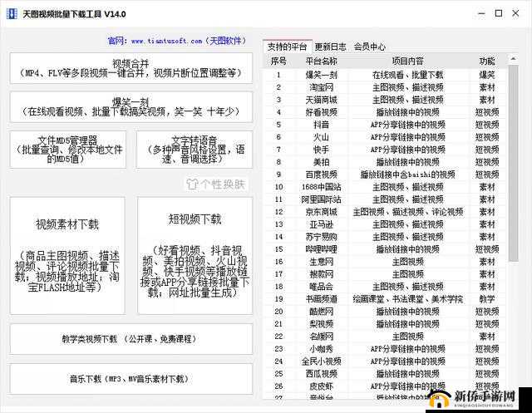532x413 pixels.
Task: Select the 1688中国站 platform row
Action: pos(385,187)
